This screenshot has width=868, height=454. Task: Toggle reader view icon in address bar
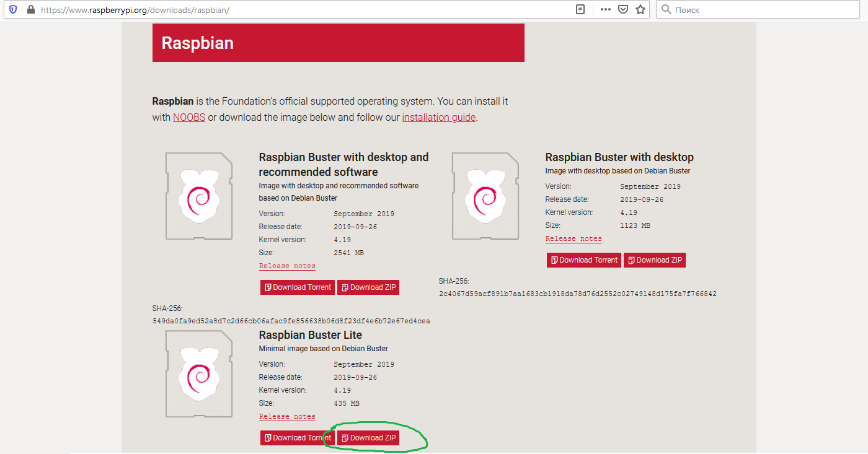pyautogui.click(x=580, y=9)
